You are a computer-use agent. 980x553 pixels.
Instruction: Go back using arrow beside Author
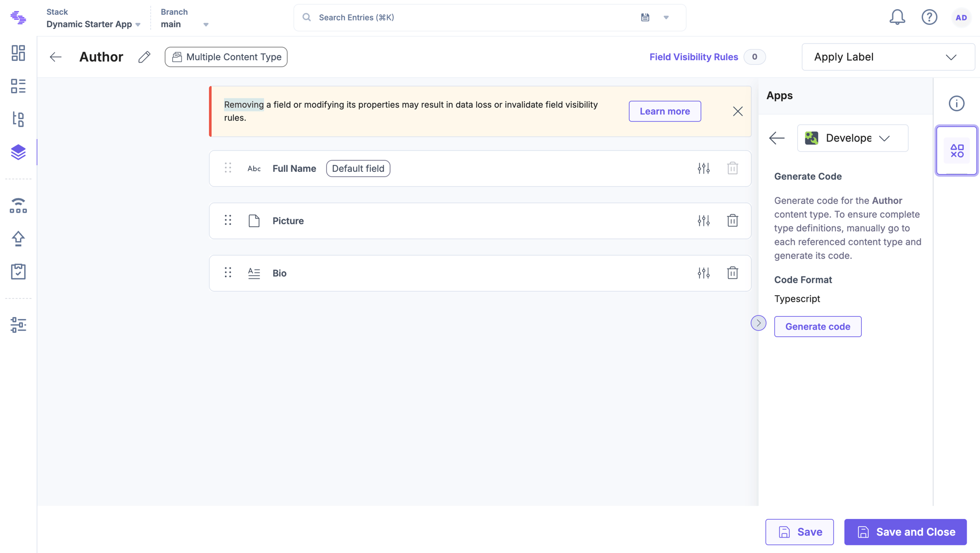coord(56,57)
